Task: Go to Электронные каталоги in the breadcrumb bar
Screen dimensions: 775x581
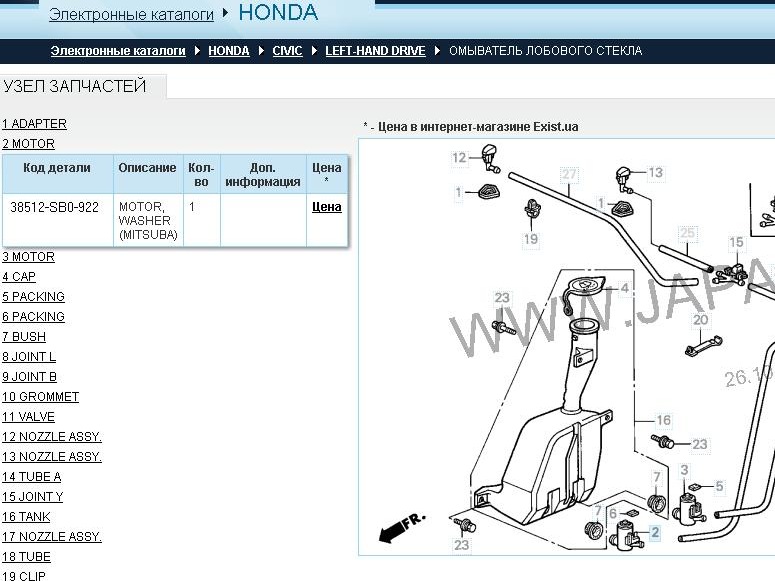Action: (118, 50)
